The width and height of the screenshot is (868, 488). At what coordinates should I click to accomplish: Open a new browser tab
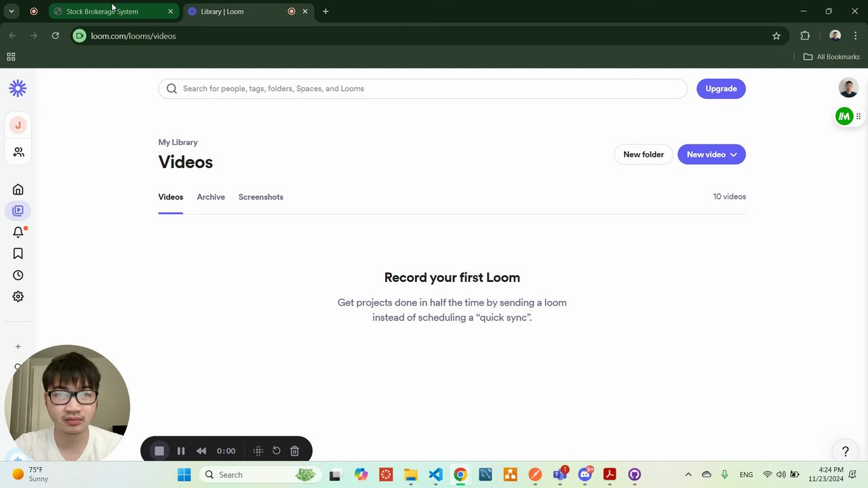click(x=325, y=12)
